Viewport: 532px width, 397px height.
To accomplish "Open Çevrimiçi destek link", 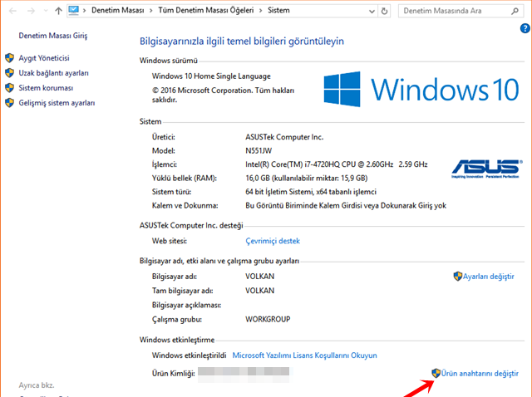I will coord(273,241).
